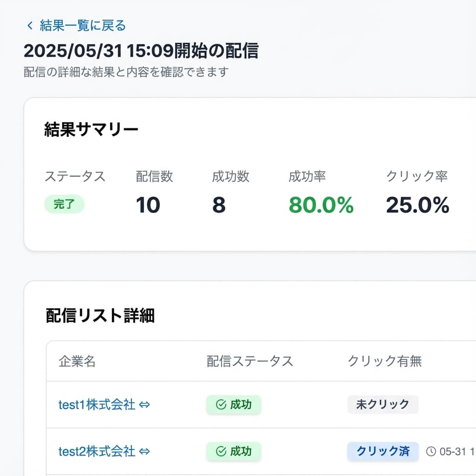Toggle test2's クリック済 status badge
The width and height of the screenshot is (476, 476).
pos(382,451)
